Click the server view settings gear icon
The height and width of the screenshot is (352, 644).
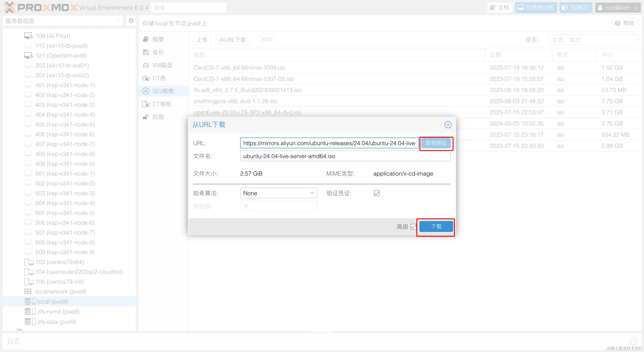(x=131, y=21)
